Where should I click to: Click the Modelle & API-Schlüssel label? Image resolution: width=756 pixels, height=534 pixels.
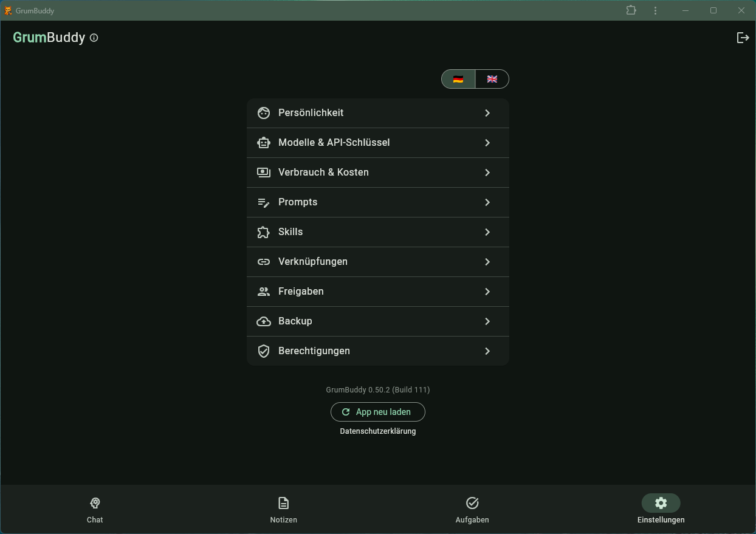point(334,143)
